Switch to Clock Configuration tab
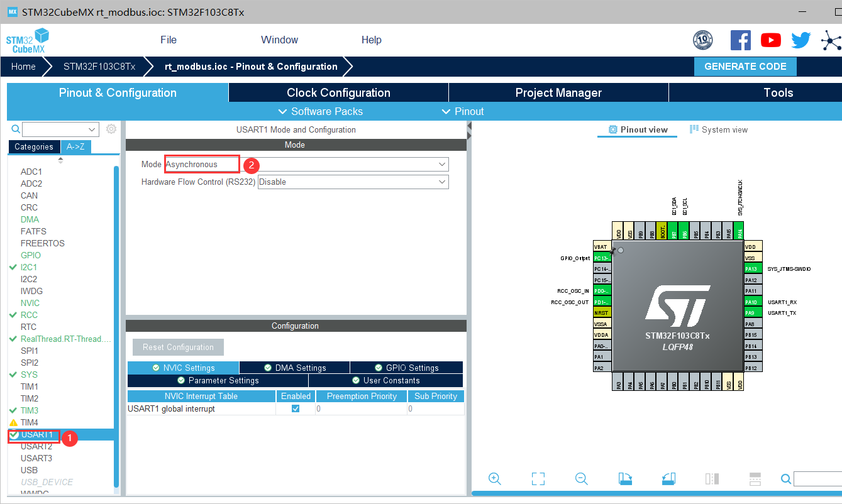This screenshot has height=504, width=842. pyautogui.click(x=338, y=92)
